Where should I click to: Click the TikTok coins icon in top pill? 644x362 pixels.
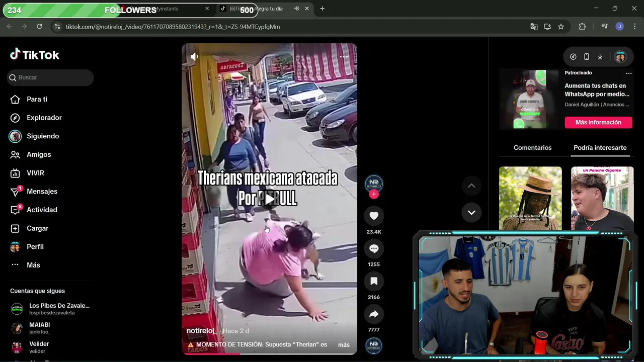[x=573, y=57]
